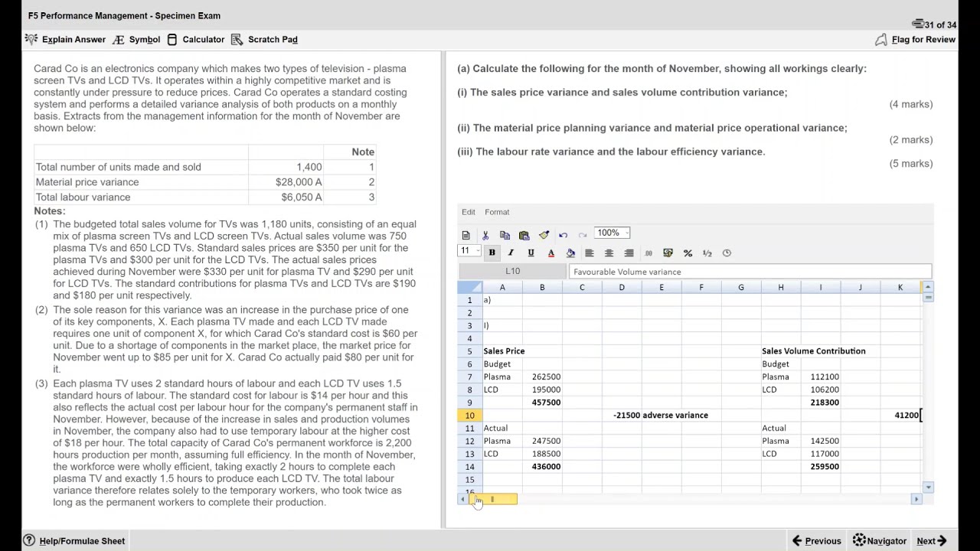
Task: Click the Explain Answer button
Action: click(65, 39)
